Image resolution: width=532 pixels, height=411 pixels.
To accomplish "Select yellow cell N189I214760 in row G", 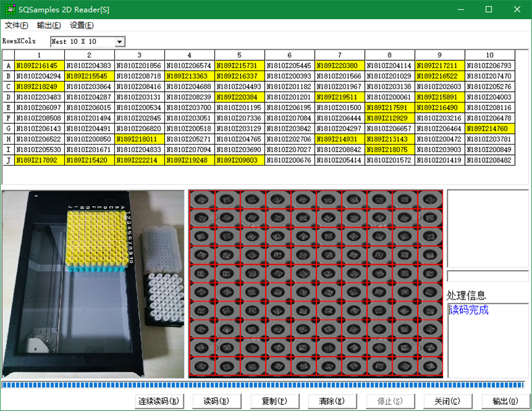I will click(x=489, y=128).
